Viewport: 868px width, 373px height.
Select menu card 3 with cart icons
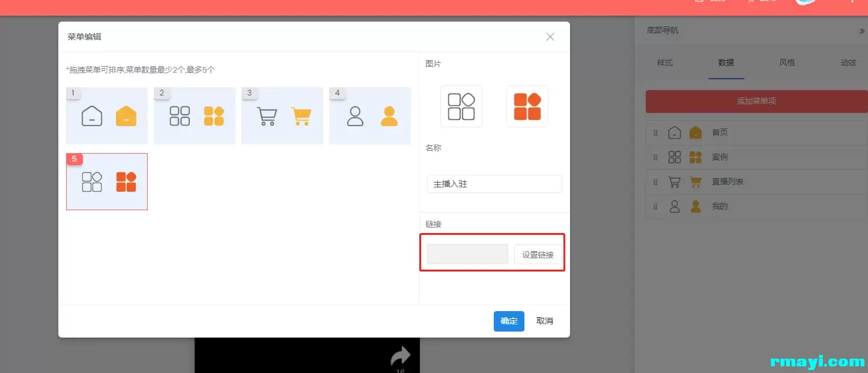pyautogui.click(x=282, y=116)
